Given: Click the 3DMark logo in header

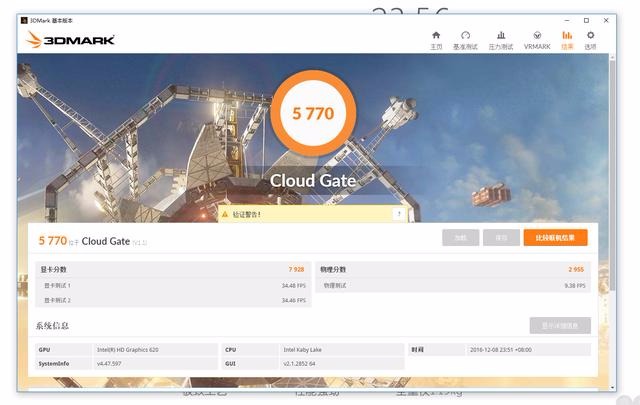Looking at the screenshot, I should [70, 40].
